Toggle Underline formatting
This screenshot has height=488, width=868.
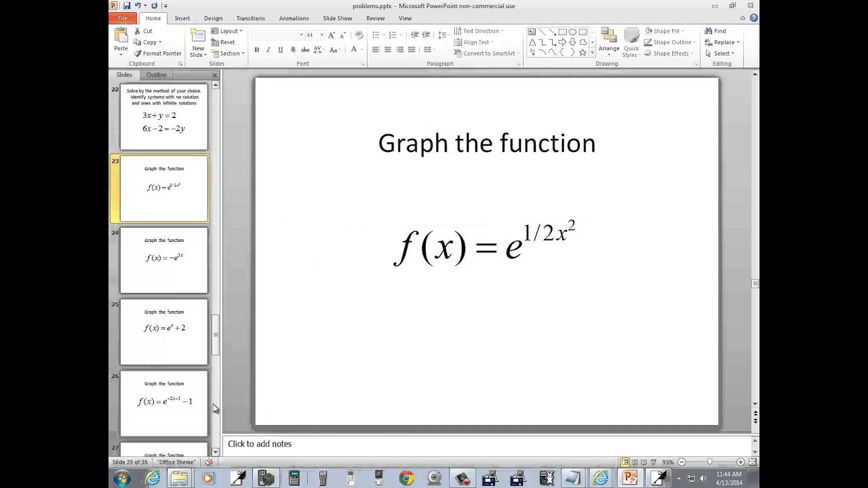280,49
